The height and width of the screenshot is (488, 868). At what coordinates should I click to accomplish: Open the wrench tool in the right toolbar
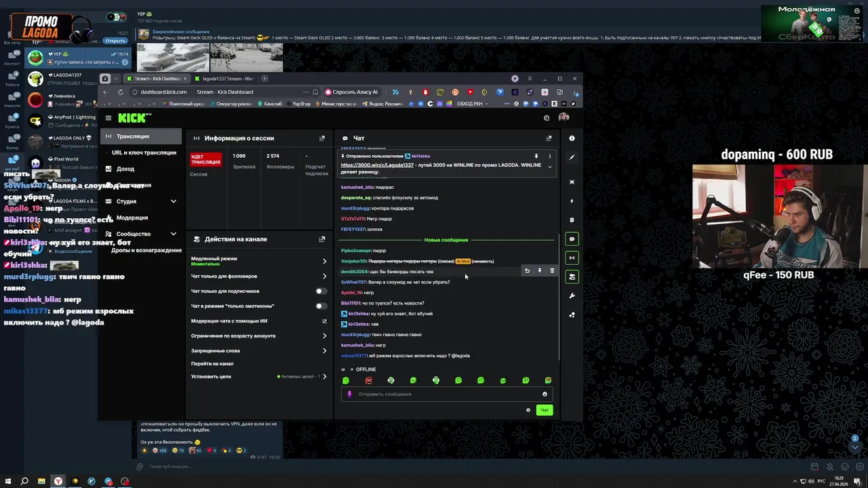click(572, 296)
